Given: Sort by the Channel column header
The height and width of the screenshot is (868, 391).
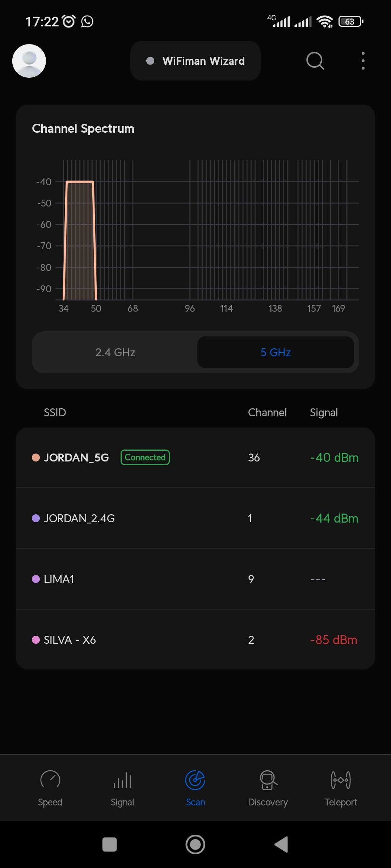Looking at the screenshot, I should click(x=267, y=413).
